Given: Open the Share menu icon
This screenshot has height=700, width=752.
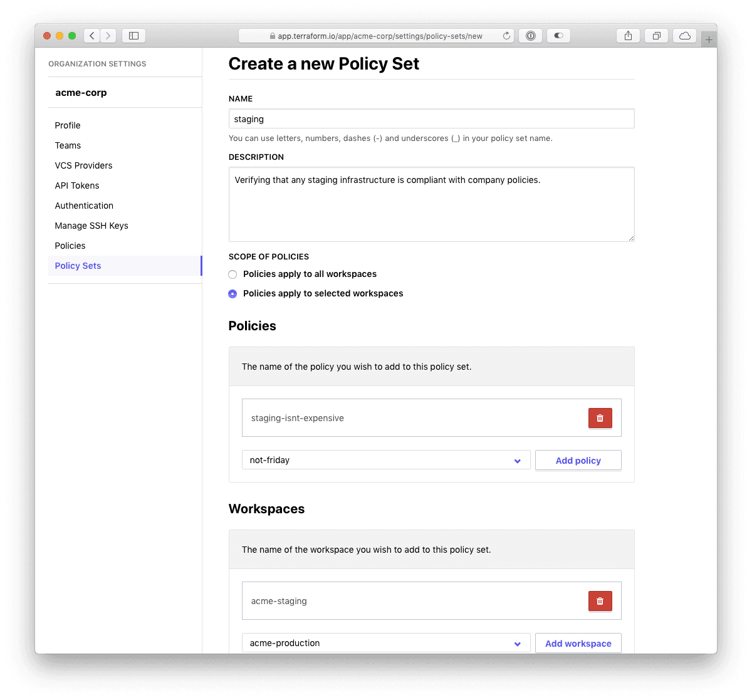Looking at the screenshot, I should 628,36.
